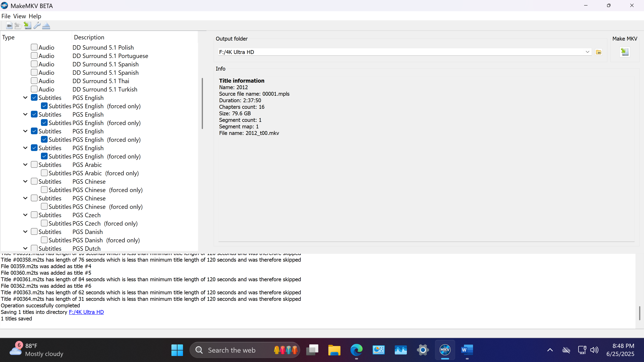Open the Output folder dropdown arrow
Image resolution: width=644 pixels, height=362 pixels.
coord(587,52)
